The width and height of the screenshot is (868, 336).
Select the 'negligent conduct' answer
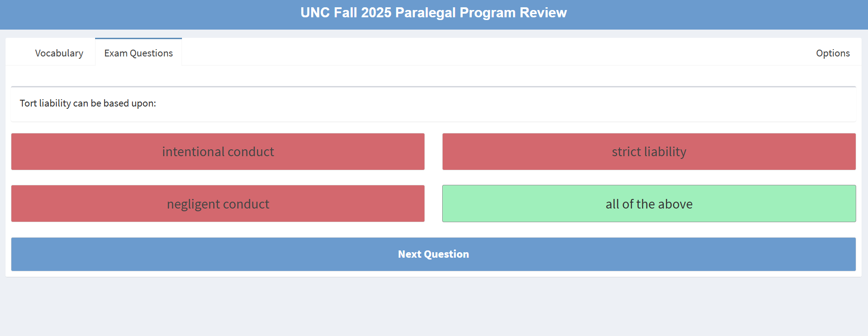click(x=218, y=204)
